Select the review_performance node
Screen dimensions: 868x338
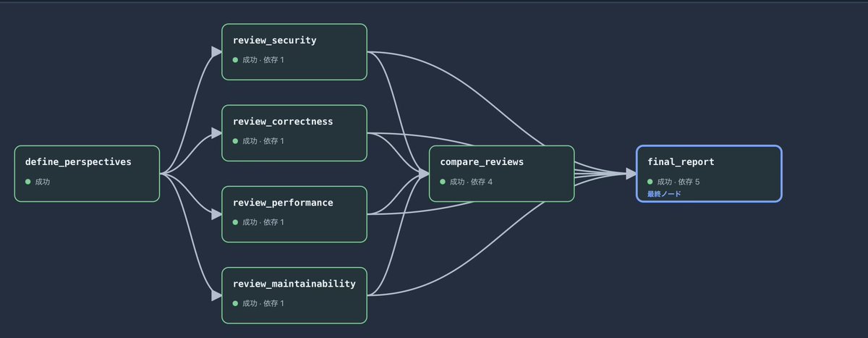pyautogui.click(x=294, y=214)
